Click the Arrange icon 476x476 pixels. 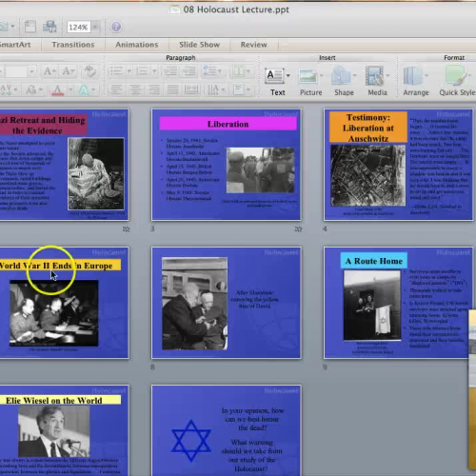tap(412, 75)
